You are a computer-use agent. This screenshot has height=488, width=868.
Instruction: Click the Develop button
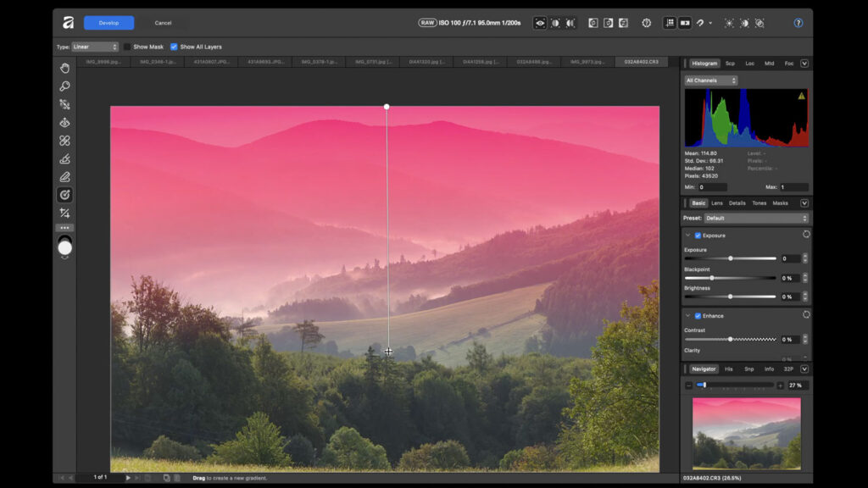coord(108,23)
